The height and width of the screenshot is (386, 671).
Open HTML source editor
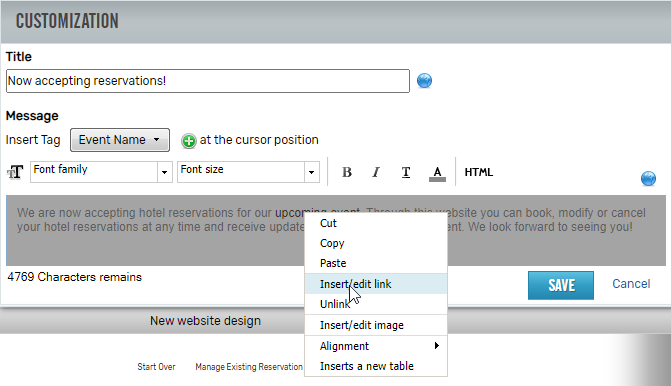[x=478, y=172]
